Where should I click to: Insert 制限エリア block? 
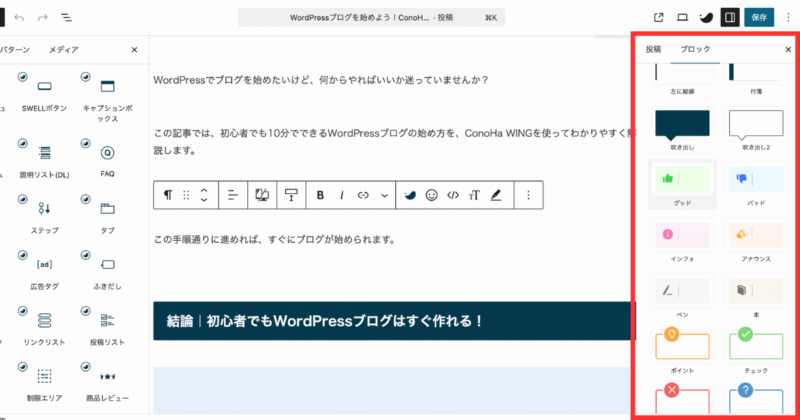44,383
